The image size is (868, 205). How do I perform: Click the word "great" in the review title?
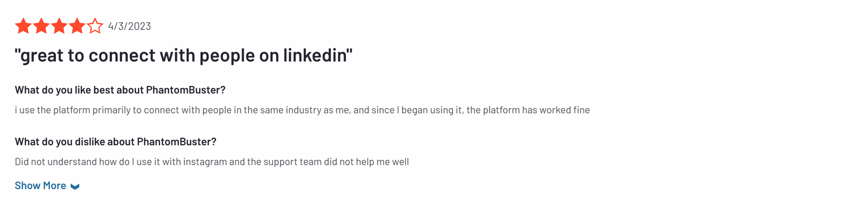pos(42,55)
